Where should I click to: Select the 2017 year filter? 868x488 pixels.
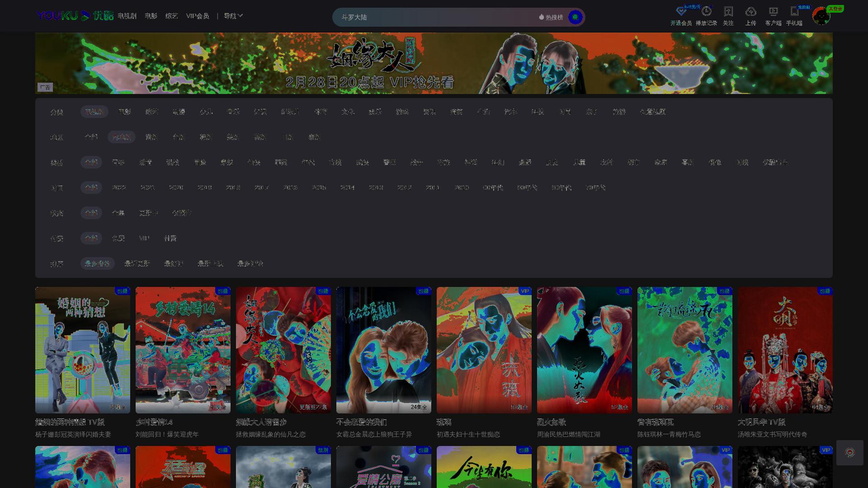pyautogui.click(x=262, y=188)
